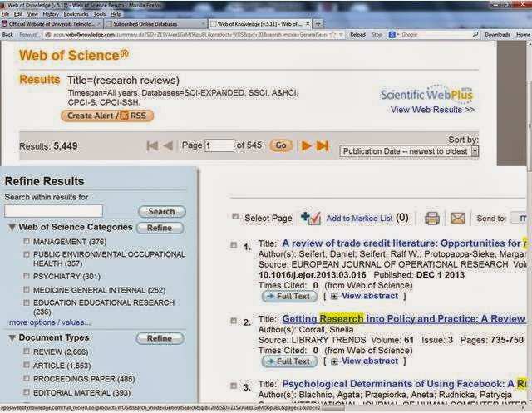Click the Google search engine icon
Viewport: 532px width, 413px height.
click(x=392, y=34)
